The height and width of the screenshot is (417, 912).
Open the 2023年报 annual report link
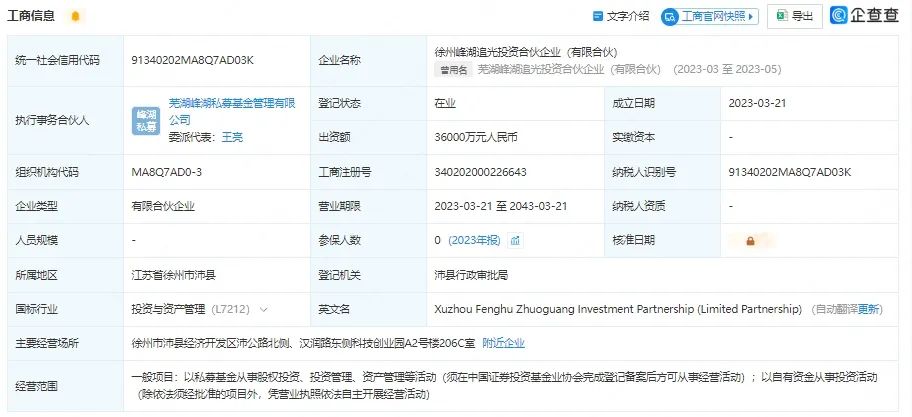(474, 241)
